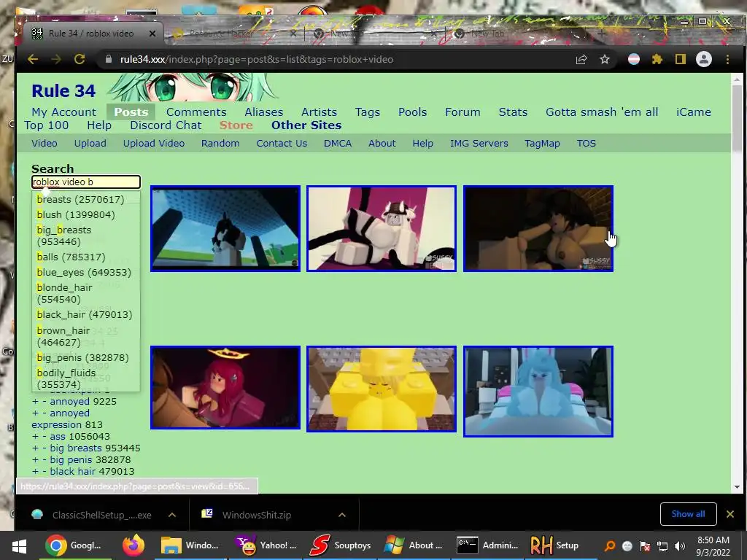Launch Firefox from the taskbar
Image resolution: width=747 pixels, height=560 pixels.
[133, 545]
